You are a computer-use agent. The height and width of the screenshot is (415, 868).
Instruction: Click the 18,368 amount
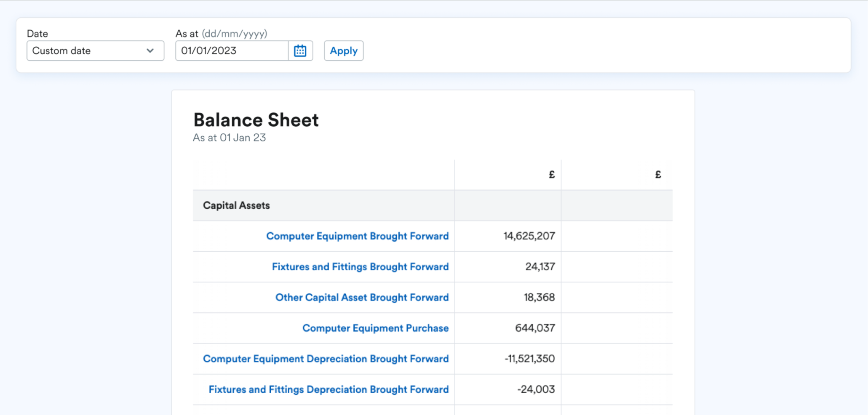(x=539, y=298)
